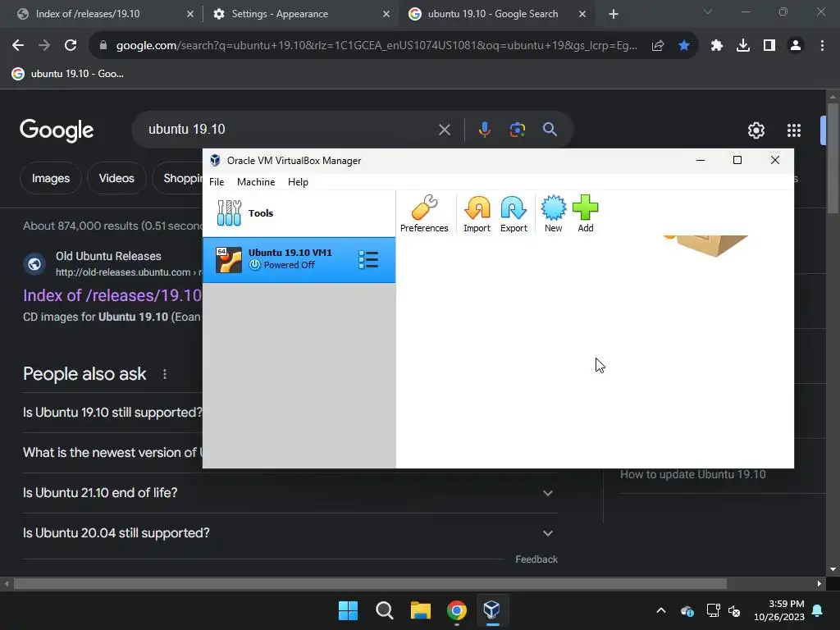
Task: Close the Index of /releases/19.10 tab
Action: tap(190, 15)
